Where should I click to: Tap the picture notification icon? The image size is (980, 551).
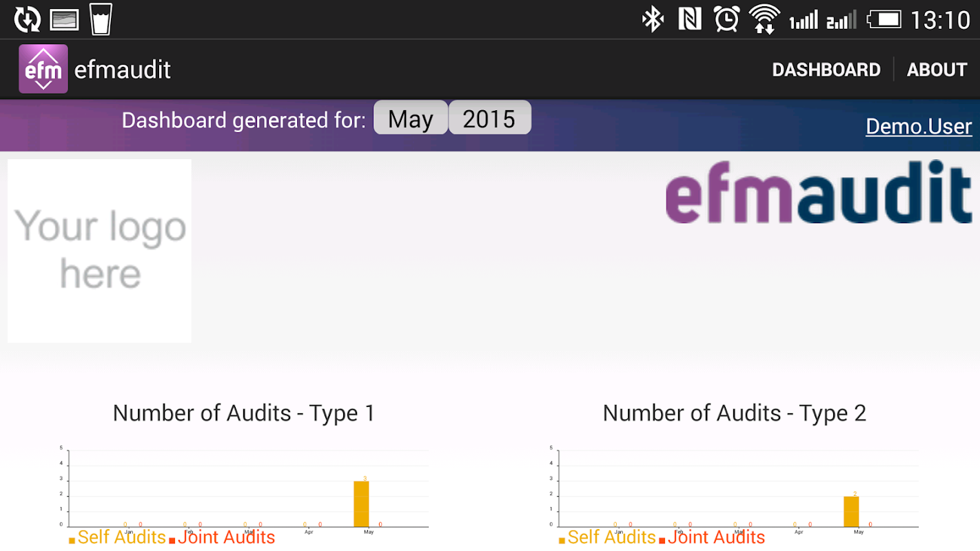point(64,19)
